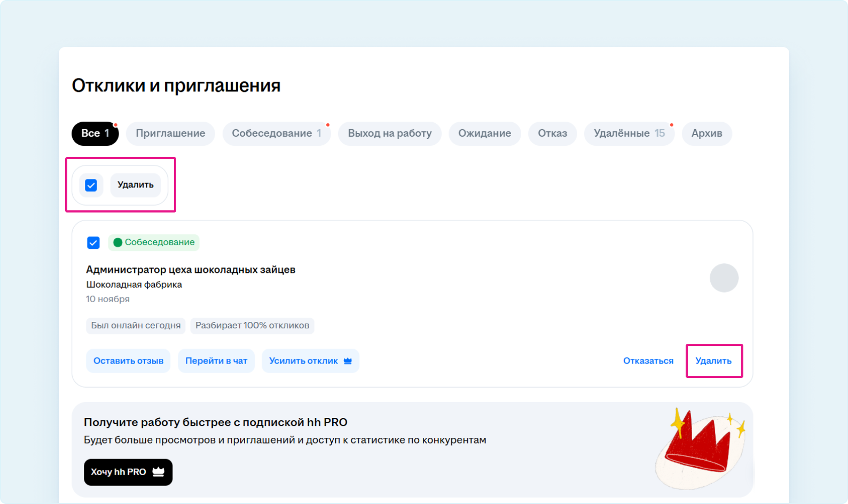Open the "Шоколадная фабрика" company name

pos(134,285)
